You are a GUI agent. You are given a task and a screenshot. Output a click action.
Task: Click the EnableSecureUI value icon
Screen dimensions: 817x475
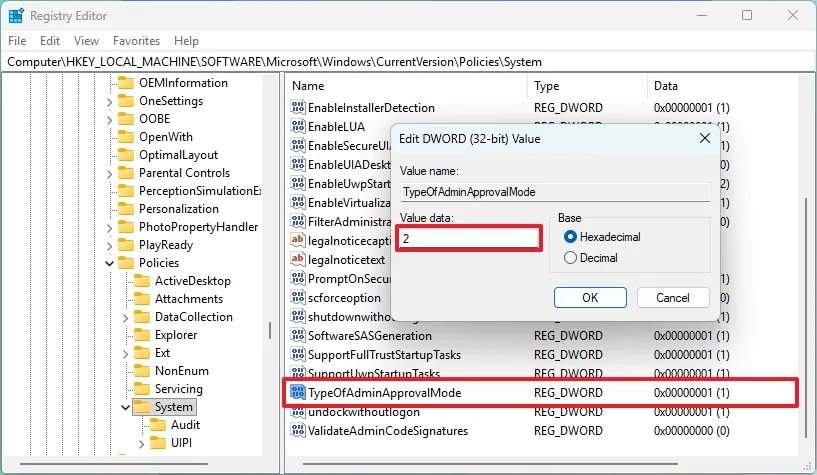(x=298, y=145)
